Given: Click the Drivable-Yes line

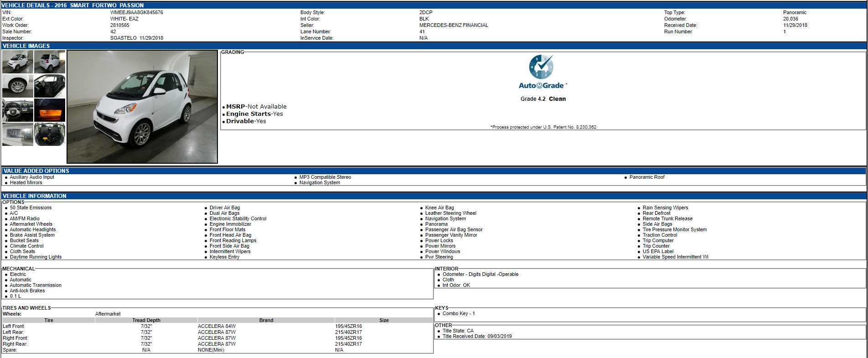Looking at the screenshot, I should (246, 121).
